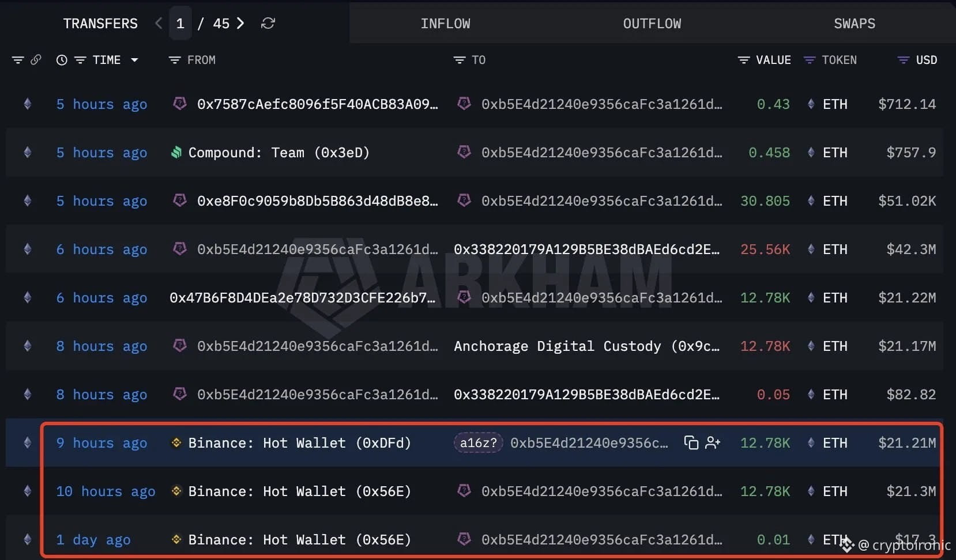956x560 pixels.
Task: Open sender address 0xe8F0c9059b8Db5B863d48dB8e8…
Action: pos(318,201)
